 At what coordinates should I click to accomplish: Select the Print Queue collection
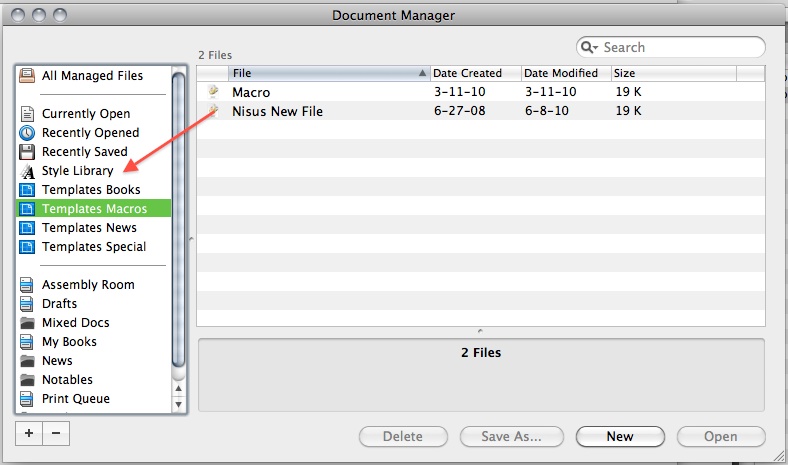(x=93, y=399)
